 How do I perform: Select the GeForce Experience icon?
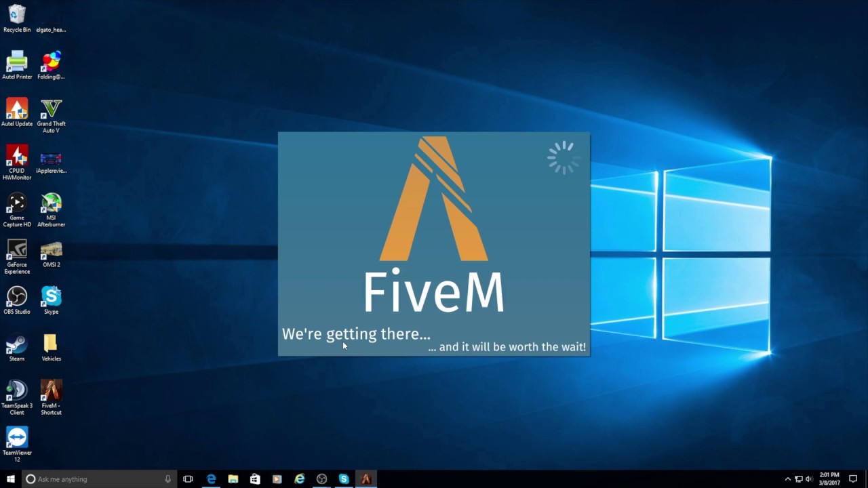click(17, 257)
